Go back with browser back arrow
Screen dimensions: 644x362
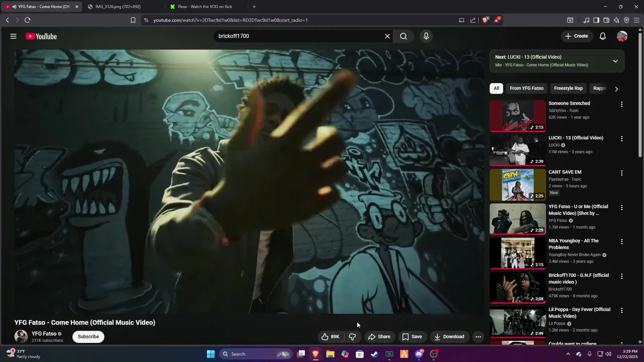pos(7,20)
